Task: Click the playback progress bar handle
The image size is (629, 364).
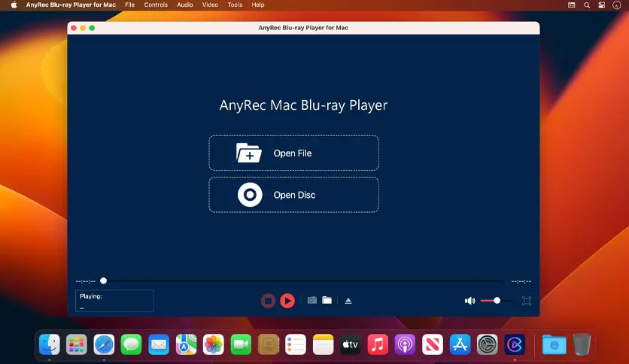Action: [104, 281]
